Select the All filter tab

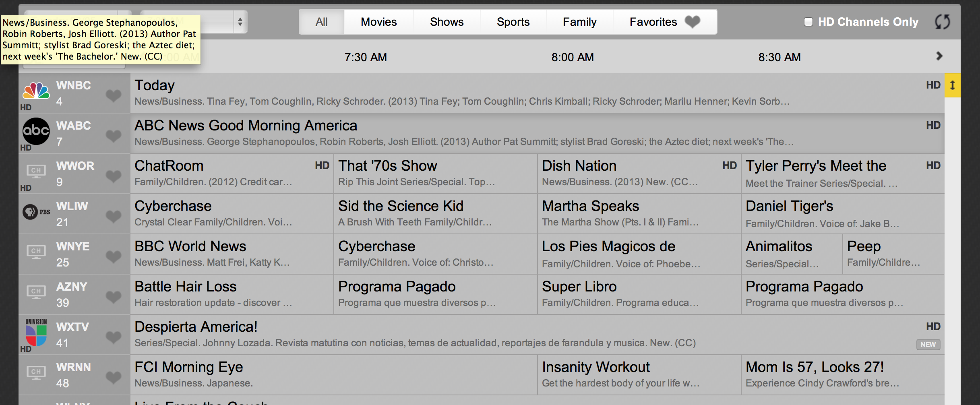tap(321, 22)
